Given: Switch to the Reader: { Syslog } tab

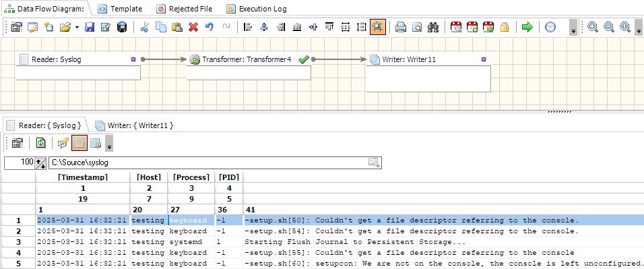Looking at the screenshot, I should [x=44, y=125].
